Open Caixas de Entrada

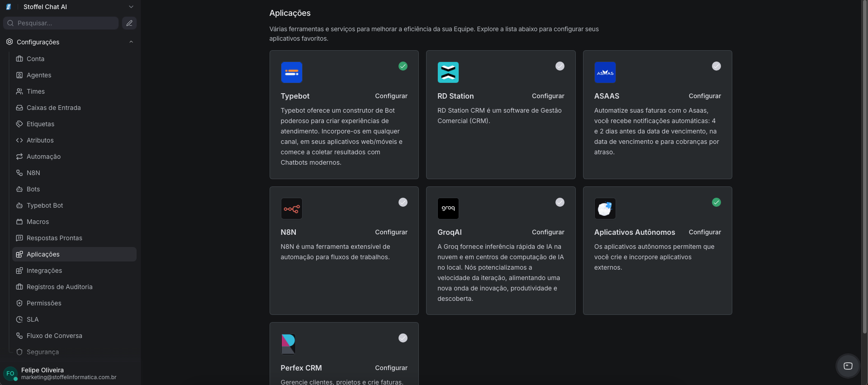[74, 108]
